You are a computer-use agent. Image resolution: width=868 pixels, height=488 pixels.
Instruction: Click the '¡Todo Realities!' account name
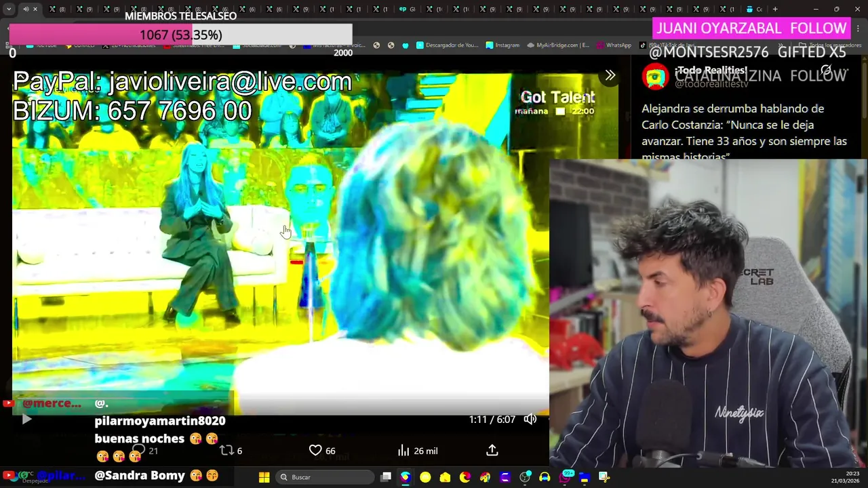coord(711,70)
